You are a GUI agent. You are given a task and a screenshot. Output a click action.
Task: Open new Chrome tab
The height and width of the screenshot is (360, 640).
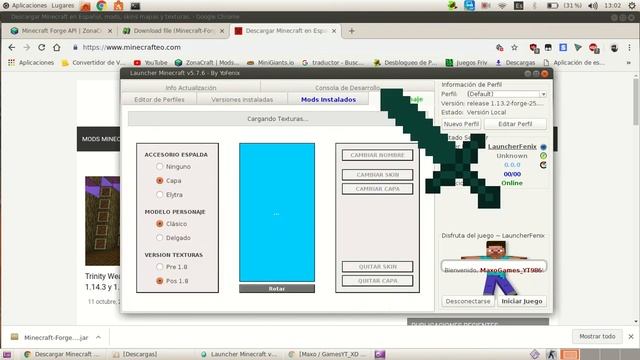tap(351, 31)
